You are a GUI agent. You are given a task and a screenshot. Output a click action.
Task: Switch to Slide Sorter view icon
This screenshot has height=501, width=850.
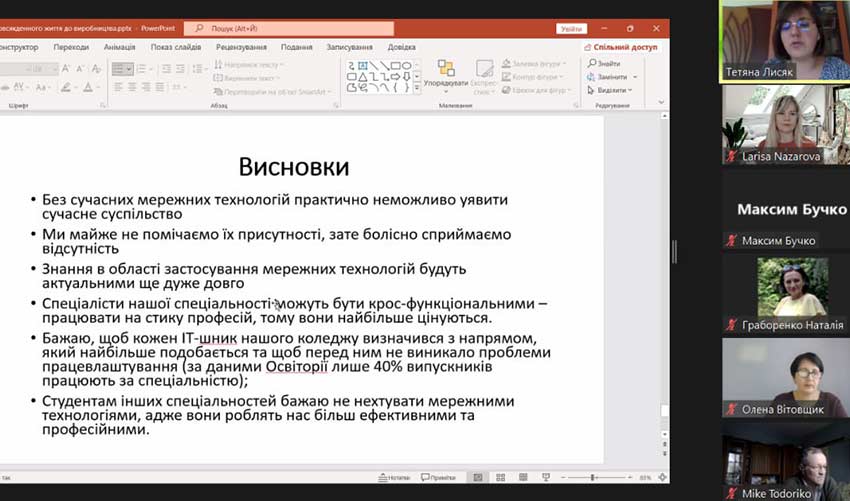500,477
